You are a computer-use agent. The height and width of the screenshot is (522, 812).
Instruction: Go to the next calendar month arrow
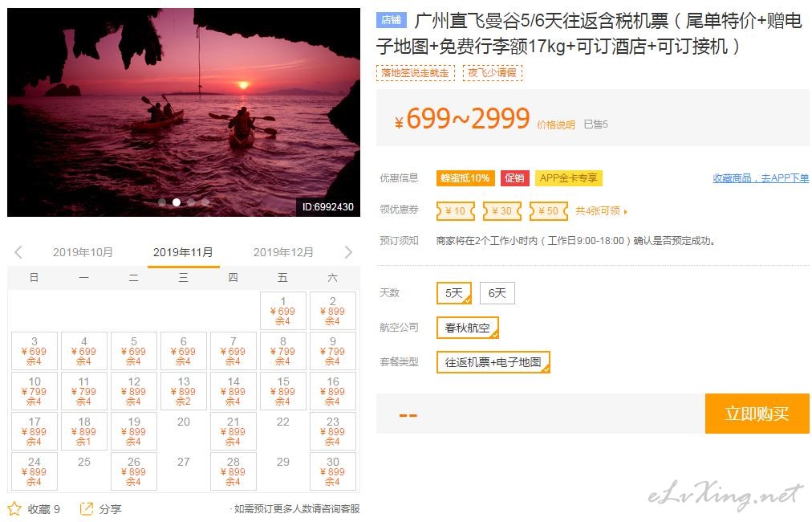pyautogui.click(x=348, y=252)
